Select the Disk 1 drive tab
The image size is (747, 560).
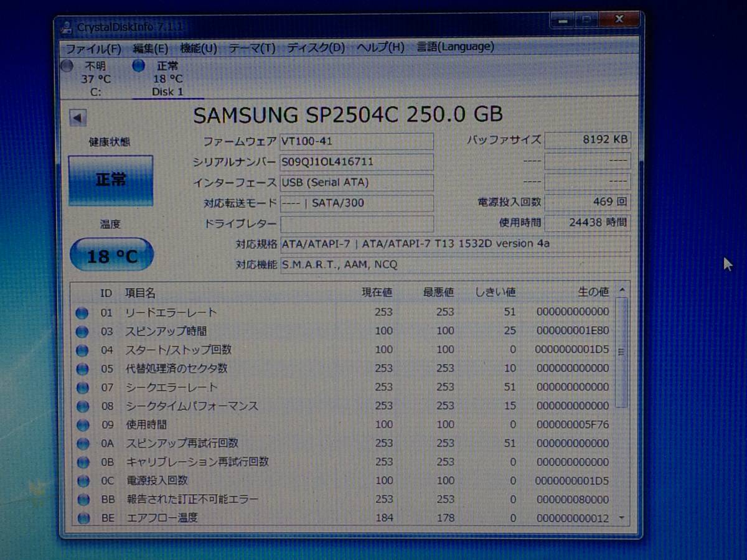tap(167, 79)
